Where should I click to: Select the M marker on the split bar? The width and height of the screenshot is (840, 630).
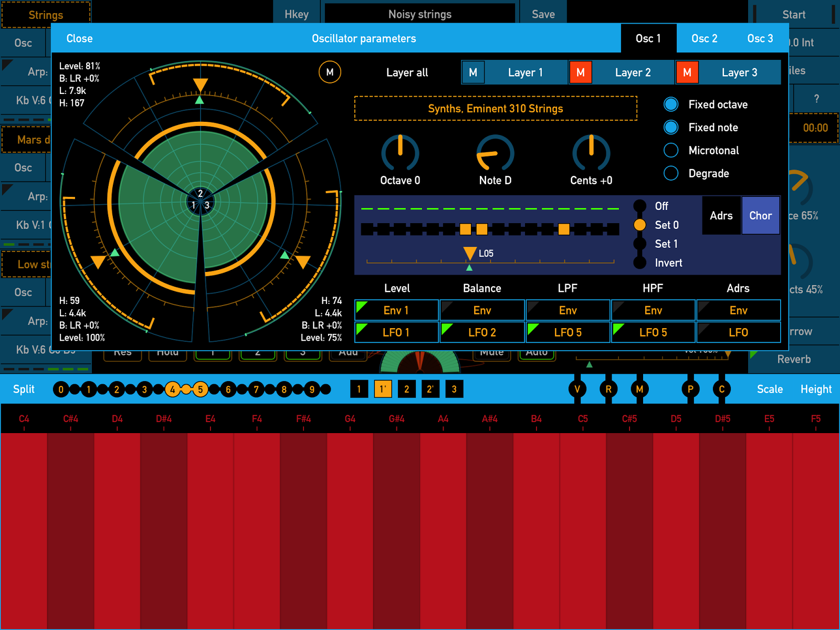point(639,389)
